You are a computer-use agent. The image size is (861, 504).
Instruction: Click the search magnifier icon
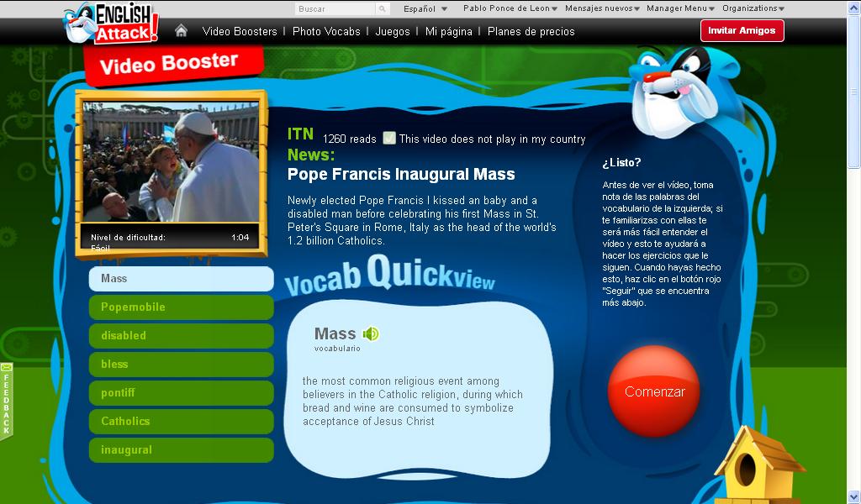point(383,8)
